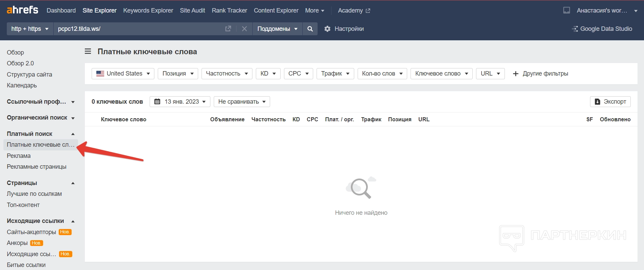Viewport: 644px width, 270px height.
Task: Click the settings gear icon
Action: click(327, 29)
